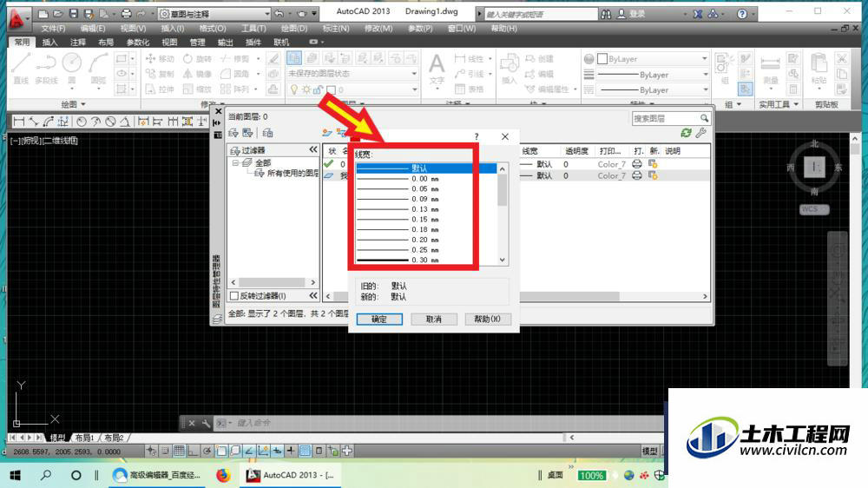This screenshot has height=488, width=868.
Task: Click the new property filter icon
Action: point(233,133)
